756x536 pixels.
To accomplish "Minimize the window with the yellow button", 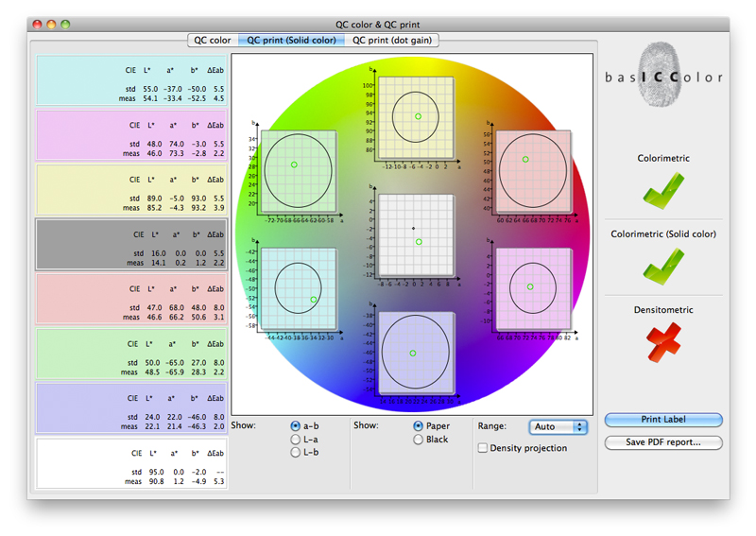I will coord(51,25).
